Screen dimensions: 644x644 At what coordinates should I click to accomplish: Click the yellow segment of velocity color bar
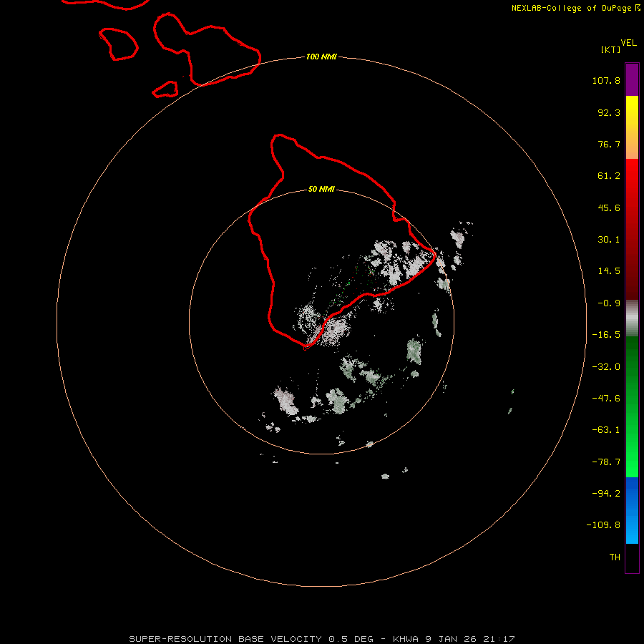[632, 127]
